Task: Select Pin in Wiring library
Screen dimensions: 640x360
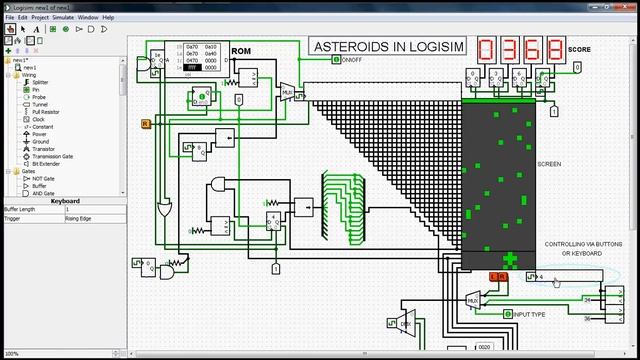Action: 36,90
